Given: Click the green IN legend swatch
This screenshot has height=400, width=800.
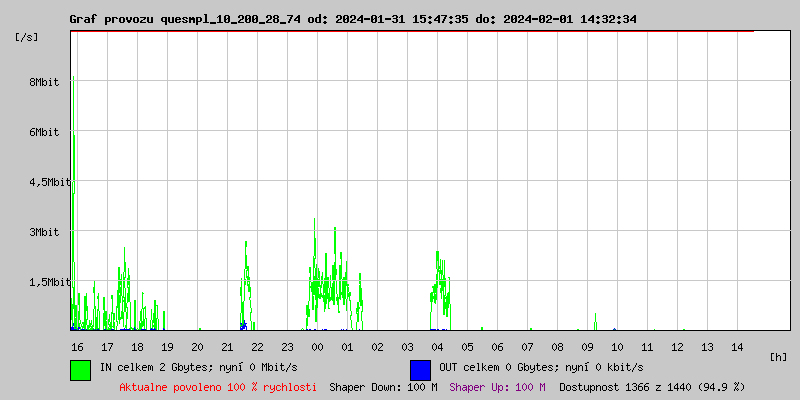Looking at the screenshot, I should 80,369.
